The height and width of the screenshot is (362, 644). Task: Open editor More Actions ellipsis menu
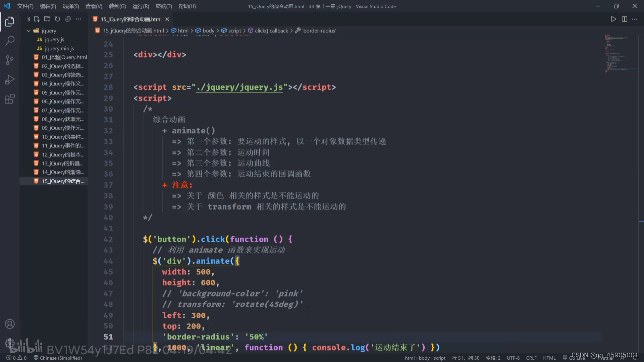coord(635,19)
